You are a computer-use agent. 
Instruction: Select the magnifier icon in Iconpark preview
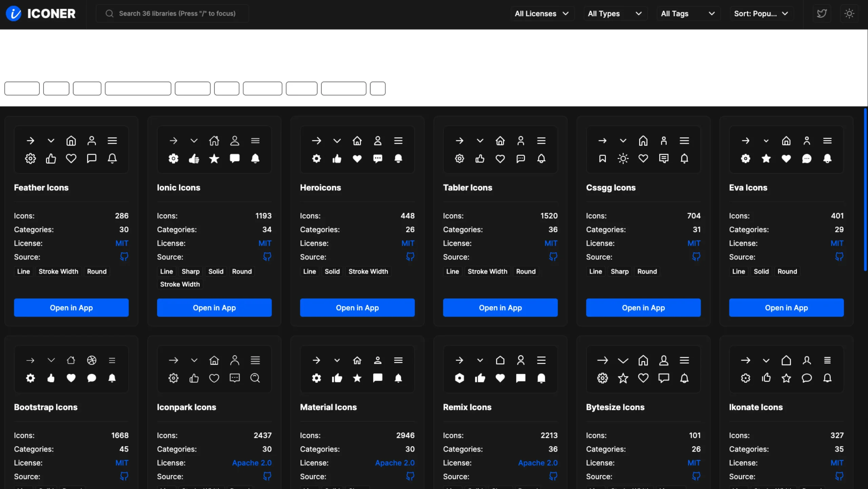click(255, 378)
